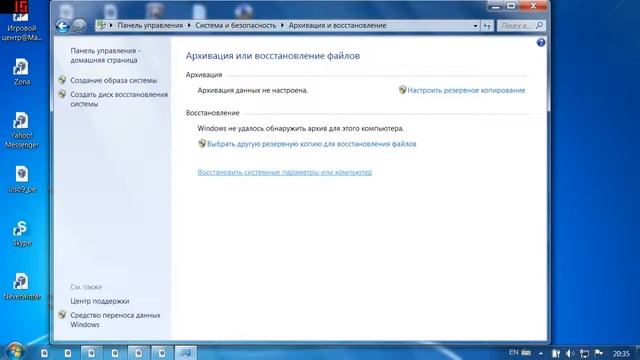Click shield icon beside Средство переноса данных
Image resolution: width=640 pixels, height=360 pixels.
click(x=62, y=315)
